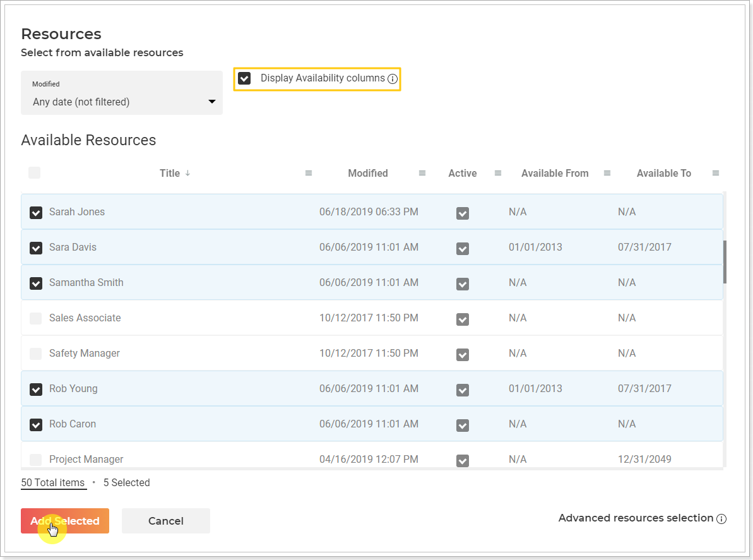Click the Sales Associate title
This screenshot has height=560, width=753.
pyautogui.click(x=85, y=318)
